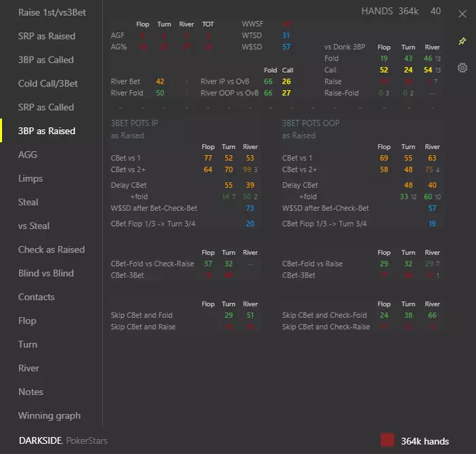Open settings via the gear icon

click(x=462, y=67)
